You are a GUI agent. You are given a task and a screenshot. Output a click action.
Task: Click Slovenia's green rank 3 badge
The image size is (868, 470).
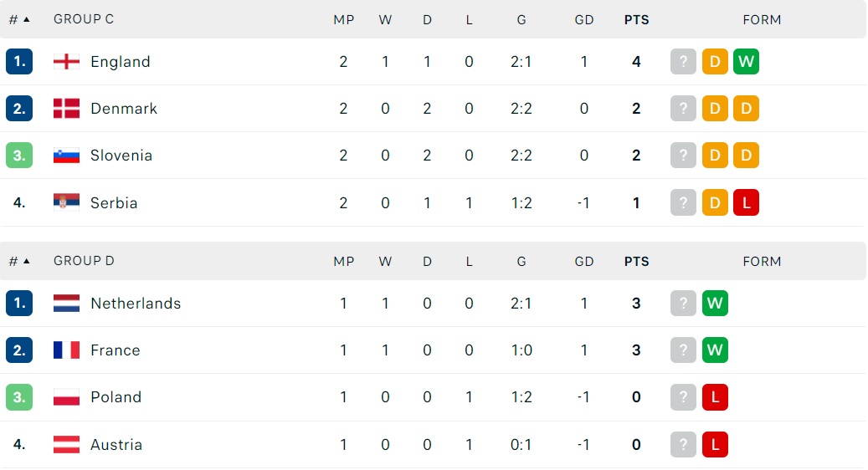[x=19, y=156]
